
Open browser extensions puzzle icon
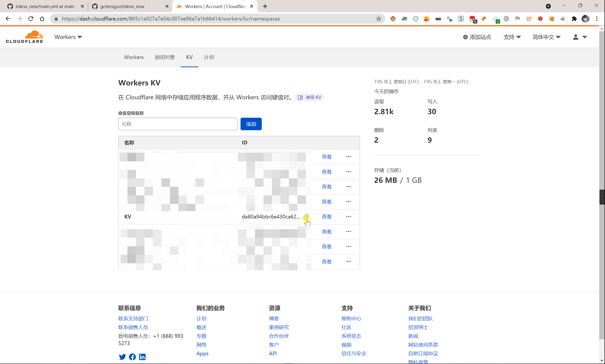click(x=574, y=19)
